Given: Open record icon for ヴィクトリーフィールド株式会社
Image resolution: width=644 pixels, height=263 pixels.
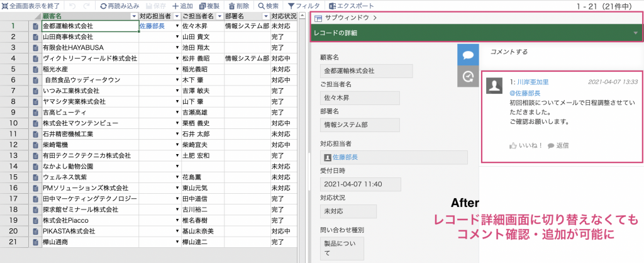Looking at the screenshot, I should coord(35,59).
